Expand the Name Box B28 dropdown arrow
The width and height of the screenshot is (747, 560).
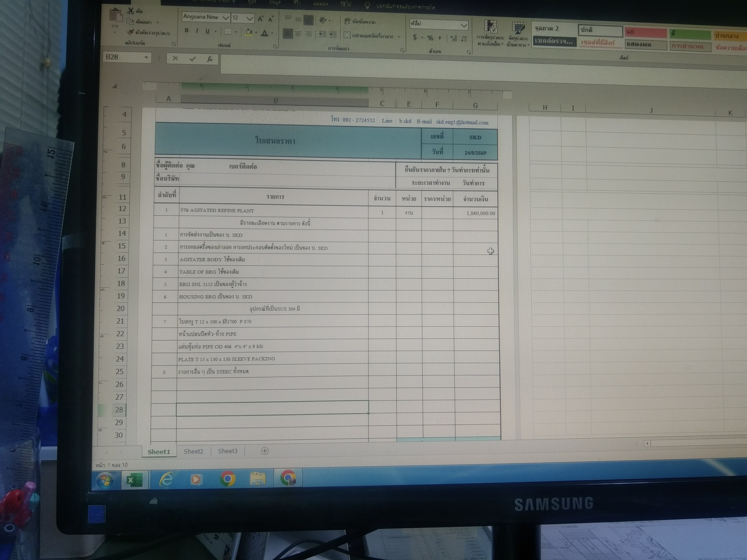pos(146,57)
